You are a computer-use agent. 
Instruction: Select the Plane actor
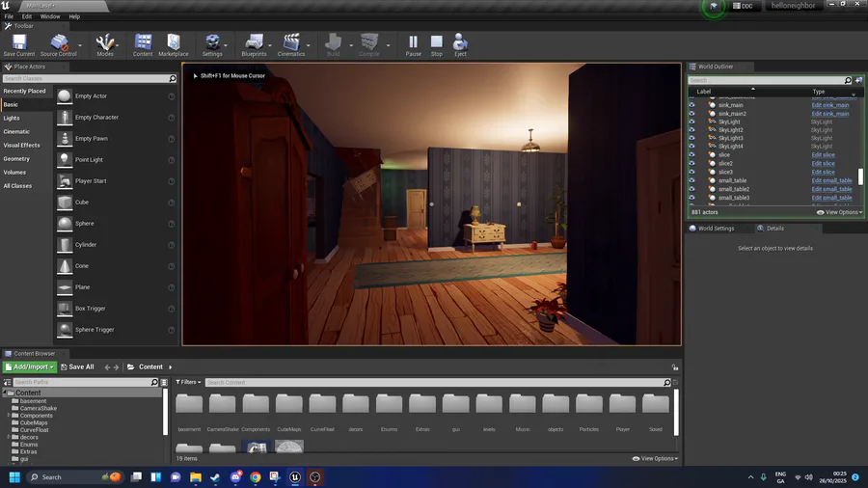(x=116, y=287)
